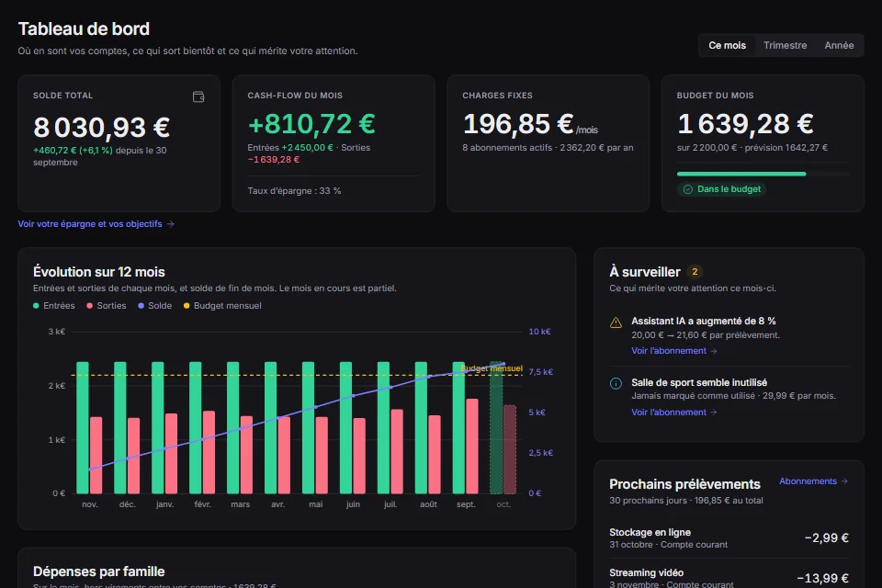882x588 pixels.
Task: Click the Dépenses par famille heading
Action: coord(99,571)
